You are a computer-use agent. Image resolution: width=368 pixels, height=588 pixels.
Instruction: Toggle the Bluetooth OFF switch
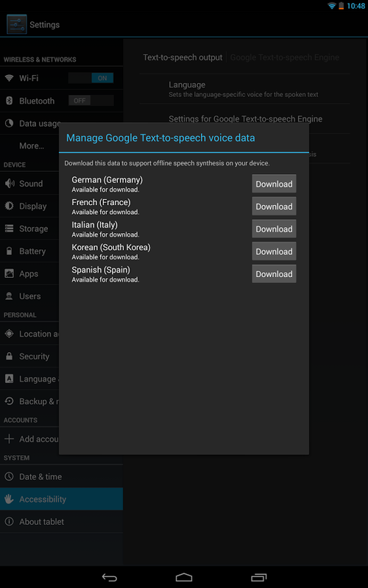click(91, 101)
